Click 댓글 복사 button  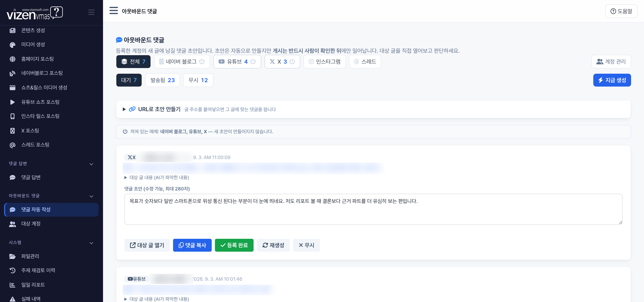pos(192,245)
